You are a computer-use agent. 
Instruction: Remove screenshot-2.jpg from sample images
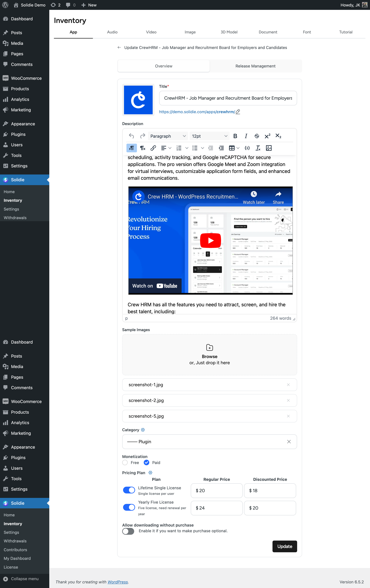pyautogui.click(x=288, y=400)
